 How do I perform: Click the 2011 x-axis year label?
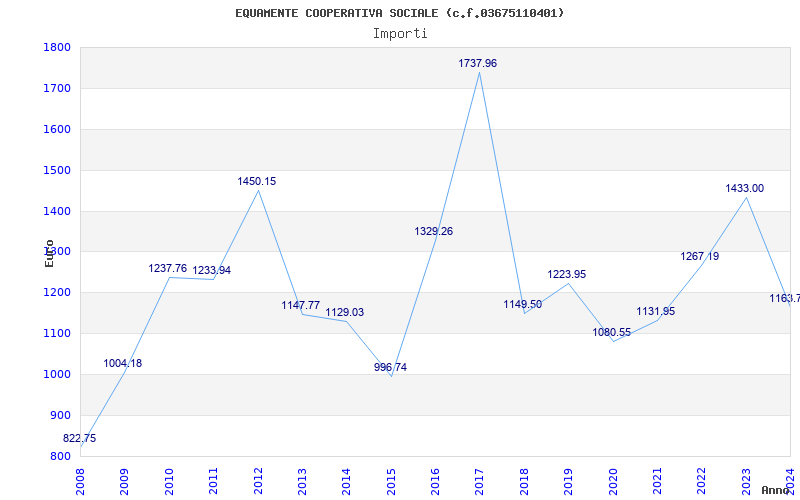tap(213, 480)
